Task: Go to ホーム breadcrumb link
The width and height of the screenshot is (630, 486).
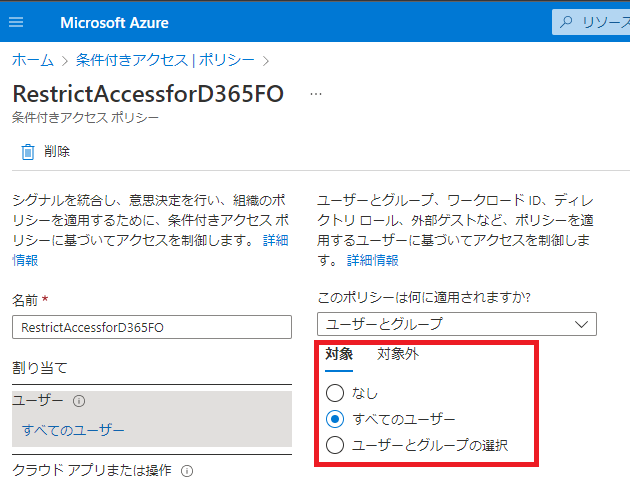Action: coord(33,61)
